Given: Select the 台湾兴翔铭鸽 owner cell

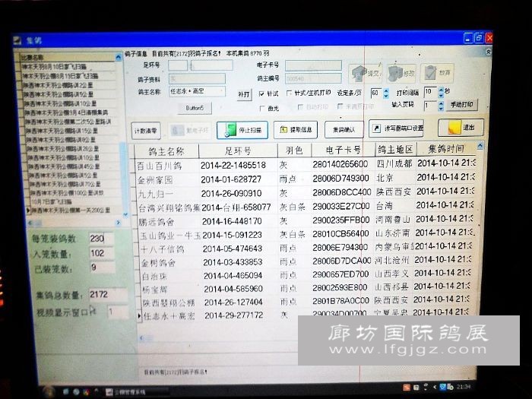Looking at the screenshot, I should coord(169,208).
